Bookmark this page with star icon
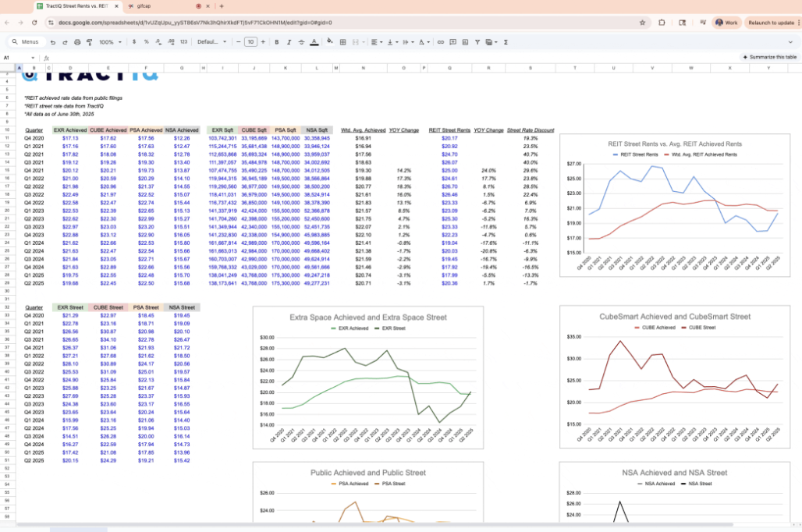 pos(642,23)
